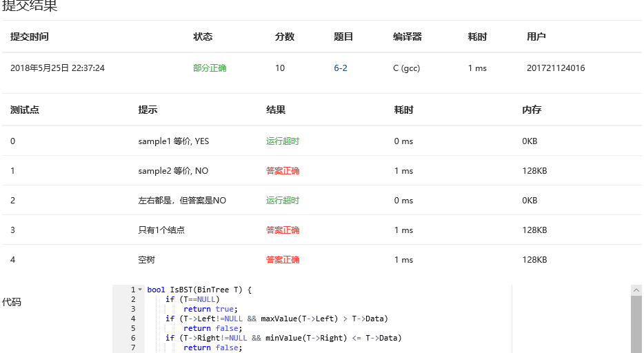Click the code scrollbar up arrow
The height and width of the screenshot is (353, 644).
point(636,290)
